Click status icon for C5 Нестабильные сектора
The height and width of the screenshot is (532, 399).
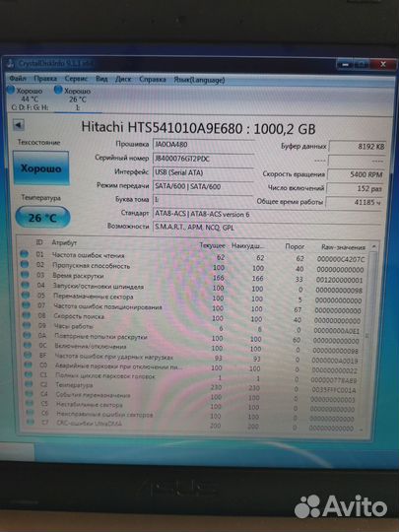[30, 403]
